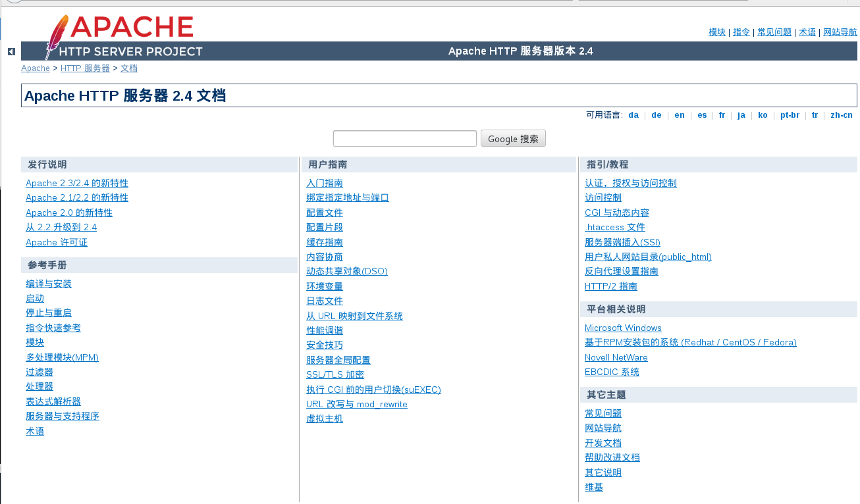
Task: Open 环境变量 link
Action: 325,286
